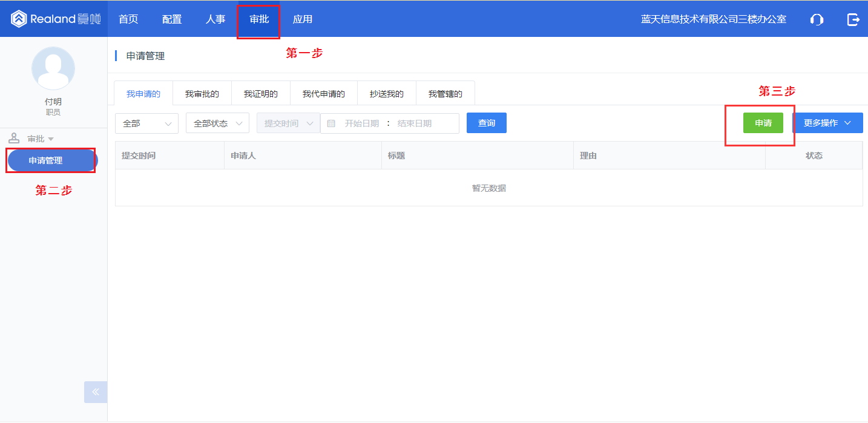Click the headset support icon
868x423 pixels.
[817, 19]
